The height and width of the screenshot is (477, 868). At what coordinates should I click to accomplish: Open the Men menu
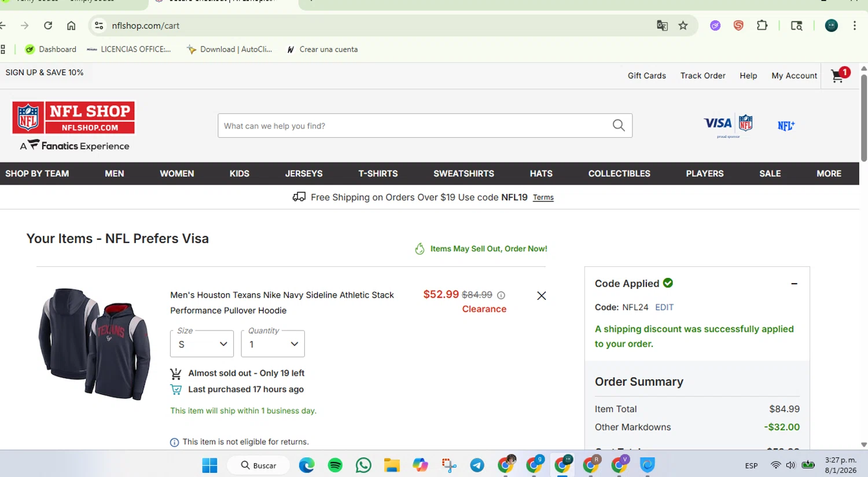(115, 174)
